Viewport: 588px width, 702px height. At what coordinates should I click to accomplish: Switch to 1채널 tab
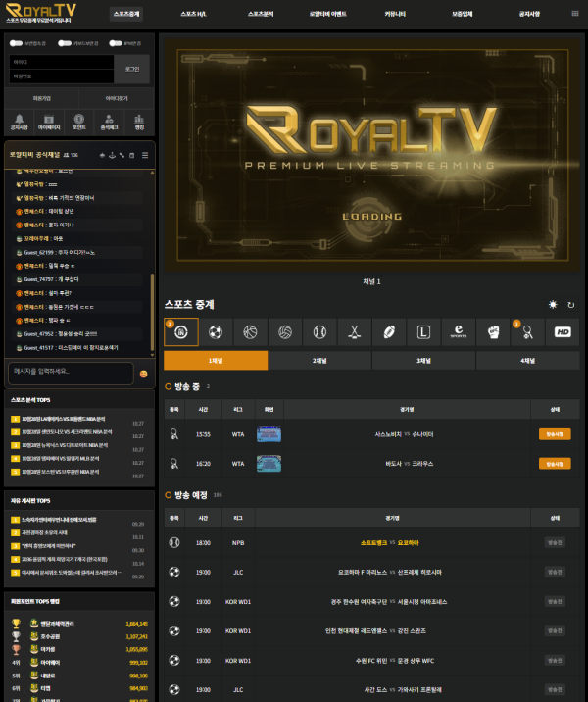216,361
